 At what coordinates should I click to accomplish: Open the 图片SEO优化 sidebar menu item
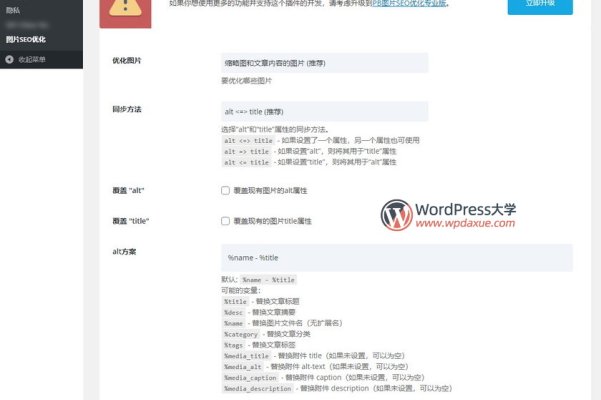pos(26,39)
